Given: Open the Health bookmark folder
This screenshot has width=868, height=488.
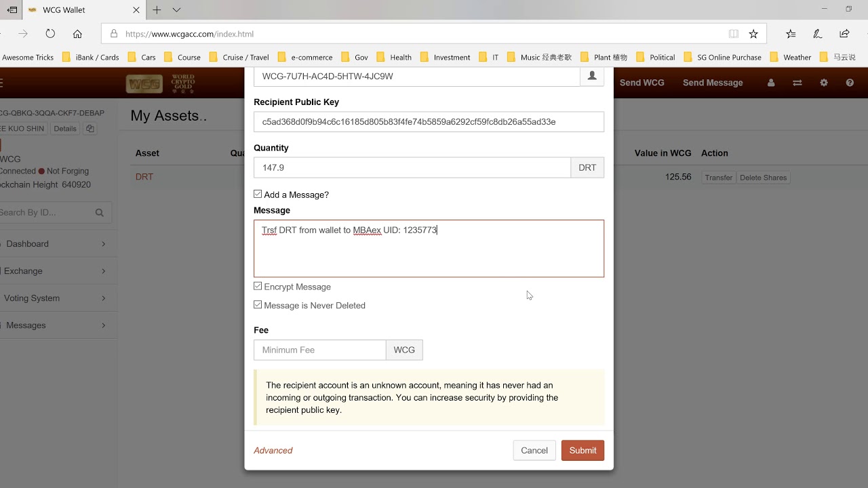Looking at the screenshot, I should tap(394, 58).
